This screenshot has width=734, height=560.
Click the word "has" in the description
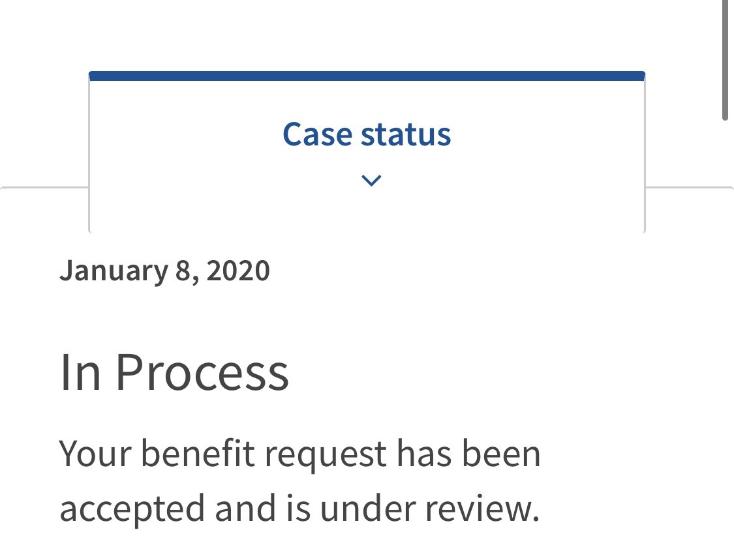pyautogui.click(x=424, y=453)
